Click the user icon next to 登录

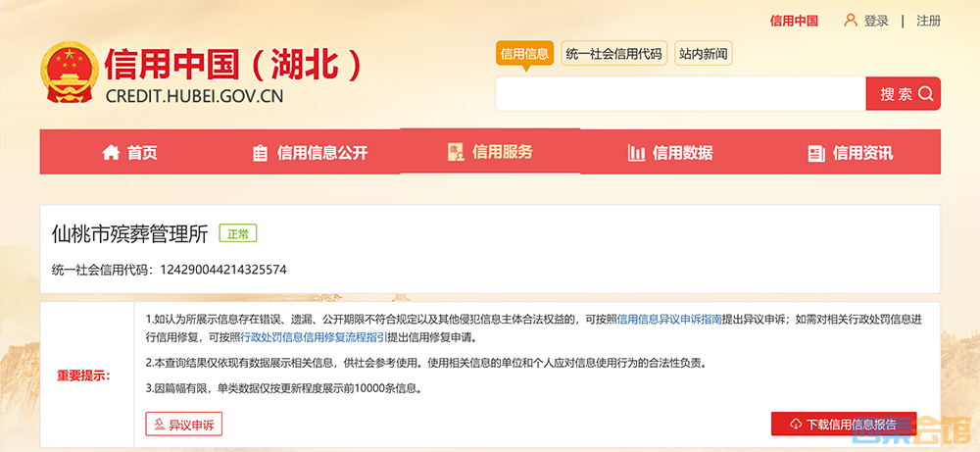851,21
